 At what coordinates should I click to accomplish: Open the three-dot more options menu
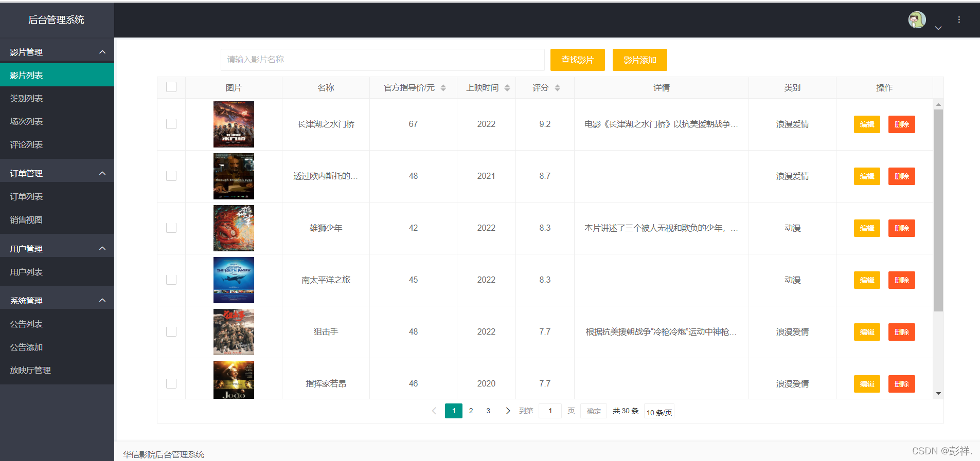(x=959, y=20)
